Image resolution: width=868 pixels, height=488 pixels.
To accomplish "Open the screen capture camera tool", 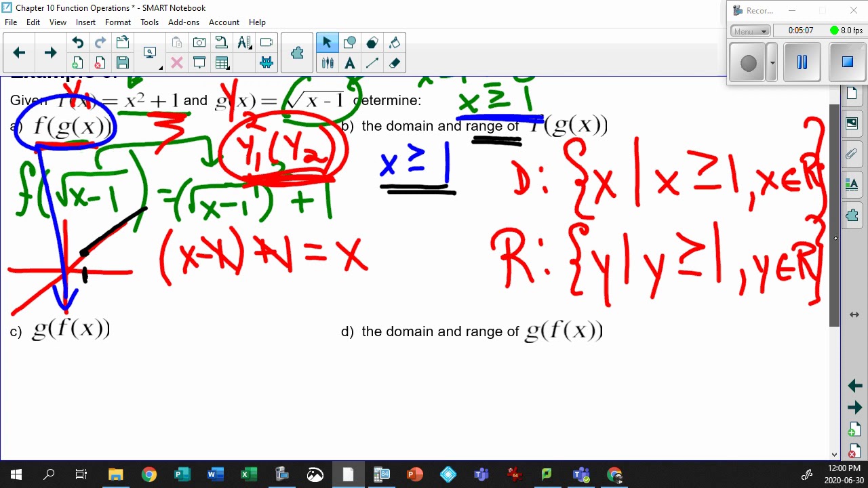I will click(199, 43).
